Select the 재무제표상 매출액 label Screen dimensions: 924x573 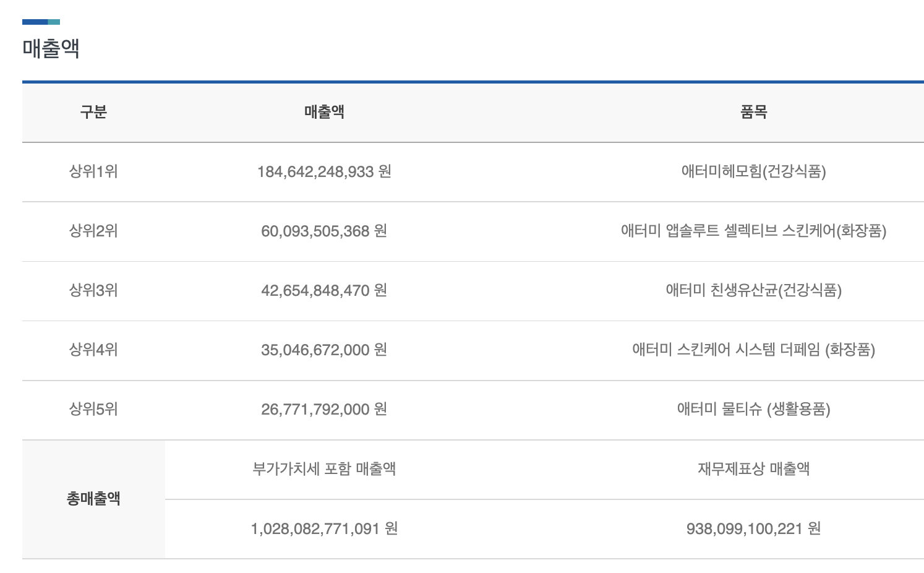753,468
